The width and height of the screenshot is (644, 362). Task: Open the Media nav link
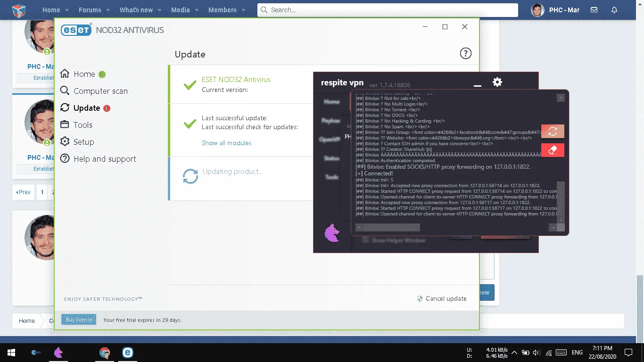click(181, 10)
